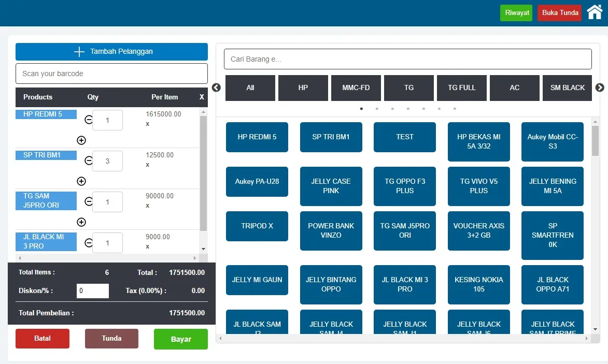Viewport: 608px width, 364px height.
Task: Hold the transaction using Tunda
Action: pos(111,339)
